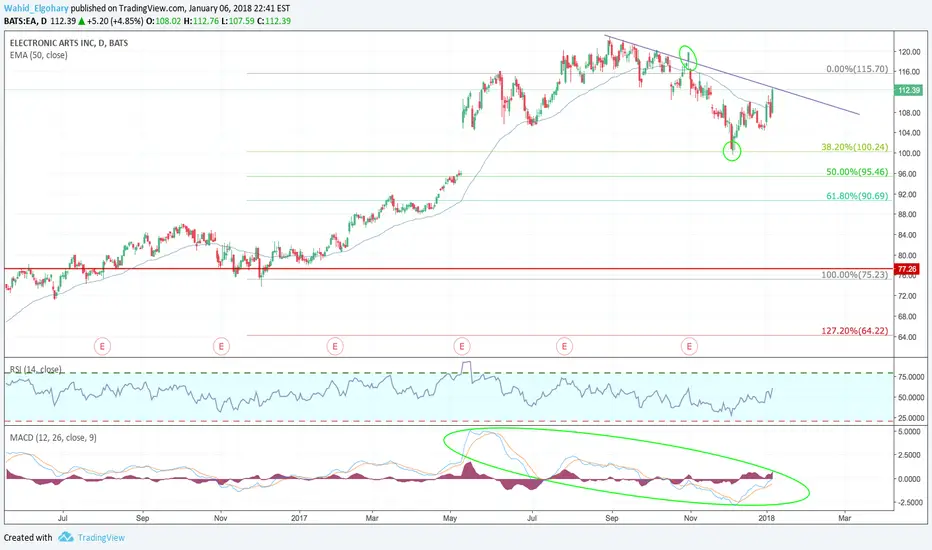Click the 'May' label on the time axis
Viewport: 932px width, 550px height.
(450, 518)
